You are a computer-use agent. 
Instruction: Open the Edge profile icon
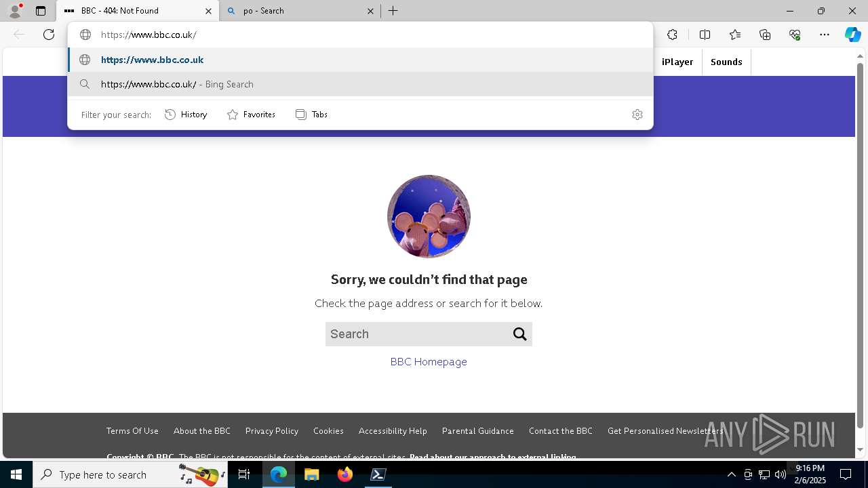[x=15, y=11]
